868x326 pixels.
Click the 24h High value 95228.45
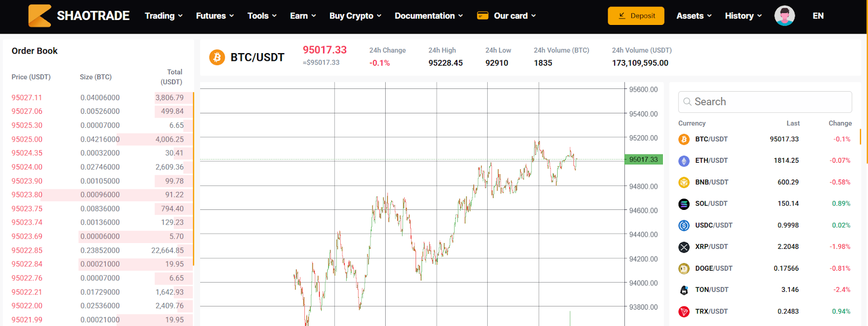point(445,63)
